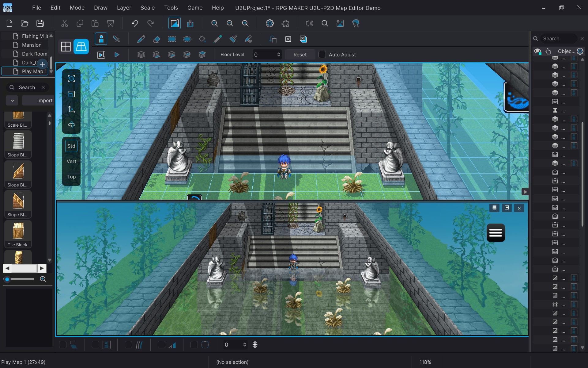Select the Eraser tool

click(156, 39)
